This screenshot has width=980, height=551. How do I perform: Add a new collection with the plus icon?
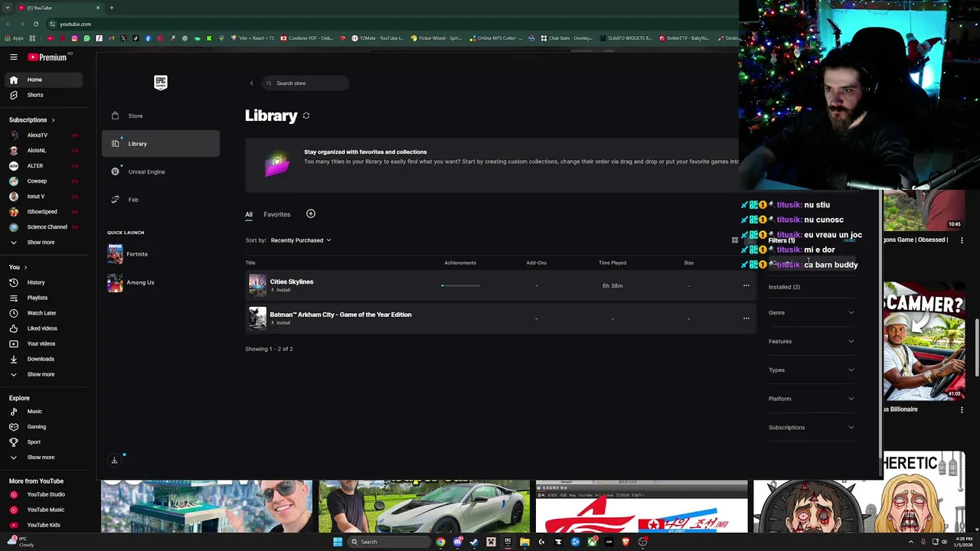(x=311, y=214)
